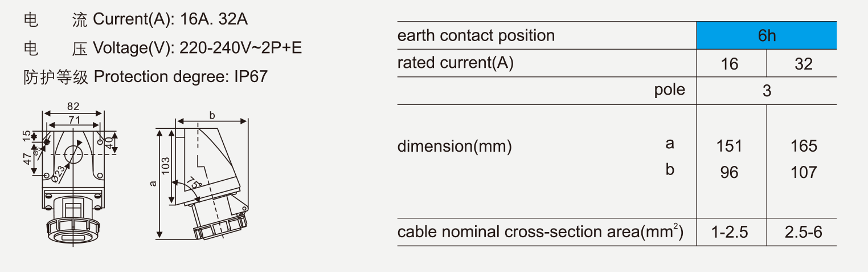Click the 'Protection degree: IP67' text
Image resolution: width=868 pixels, height=272 pixels.
click(x=180, y=77)
